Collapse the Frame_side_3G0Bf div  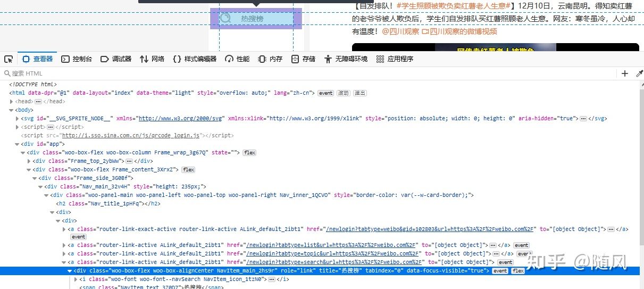click(x=35, y=178)
